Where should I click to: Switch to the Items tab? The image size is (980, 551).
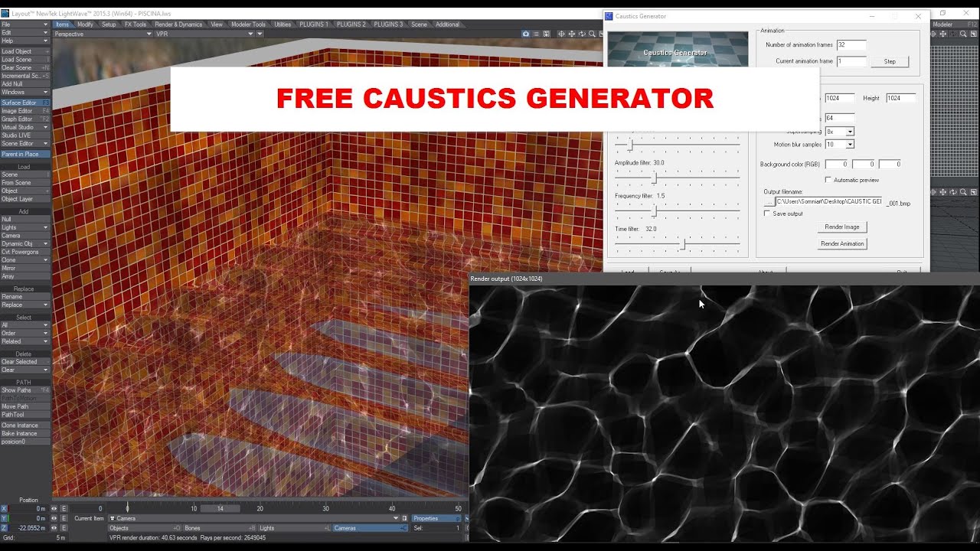62,24
